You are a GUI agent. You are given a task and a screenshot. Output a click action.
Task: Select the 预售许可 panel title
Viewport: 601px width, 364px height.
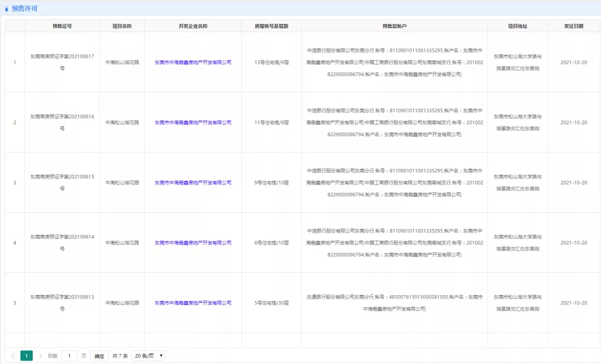24,8
